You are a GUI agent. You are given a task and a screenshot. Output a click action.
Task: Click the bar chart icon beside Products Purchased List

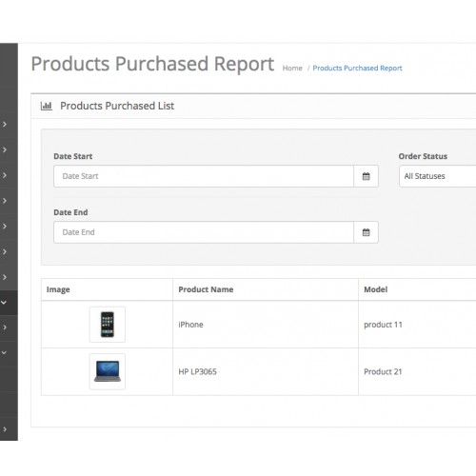point(47,106)
